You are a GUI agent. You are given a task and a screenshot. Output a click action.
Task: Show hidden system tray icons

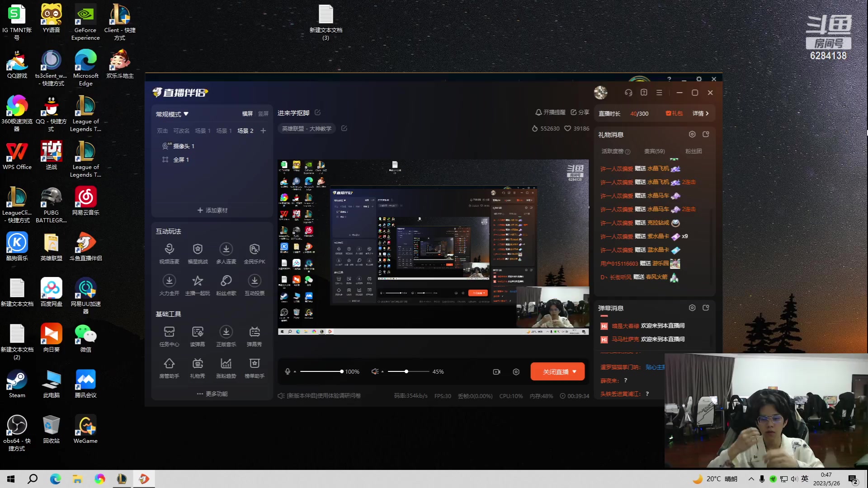pos(751,479)
